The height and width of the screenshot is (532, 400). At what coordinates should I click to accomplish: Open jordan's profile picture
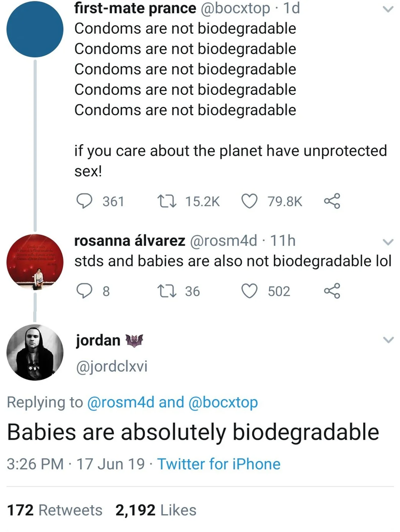35,352
